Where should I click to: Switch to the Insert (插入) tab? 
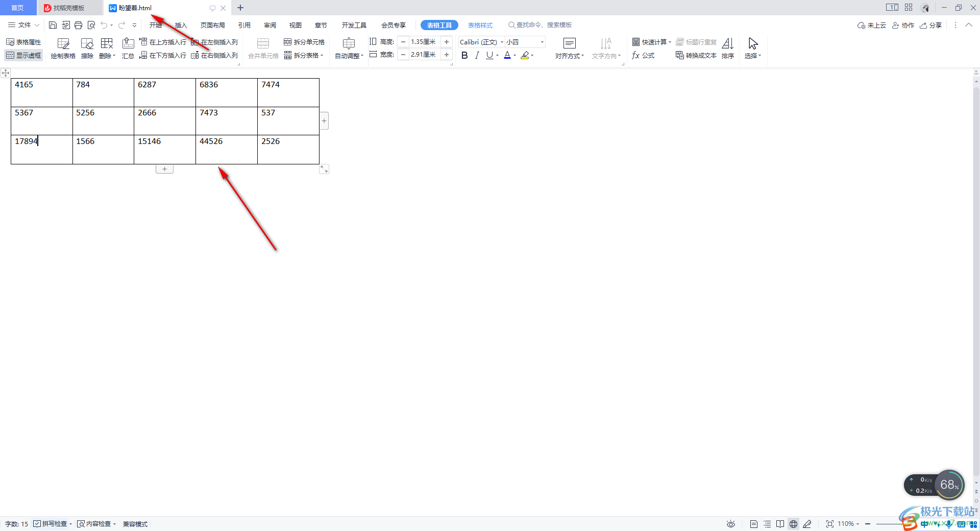coord(181,25)
